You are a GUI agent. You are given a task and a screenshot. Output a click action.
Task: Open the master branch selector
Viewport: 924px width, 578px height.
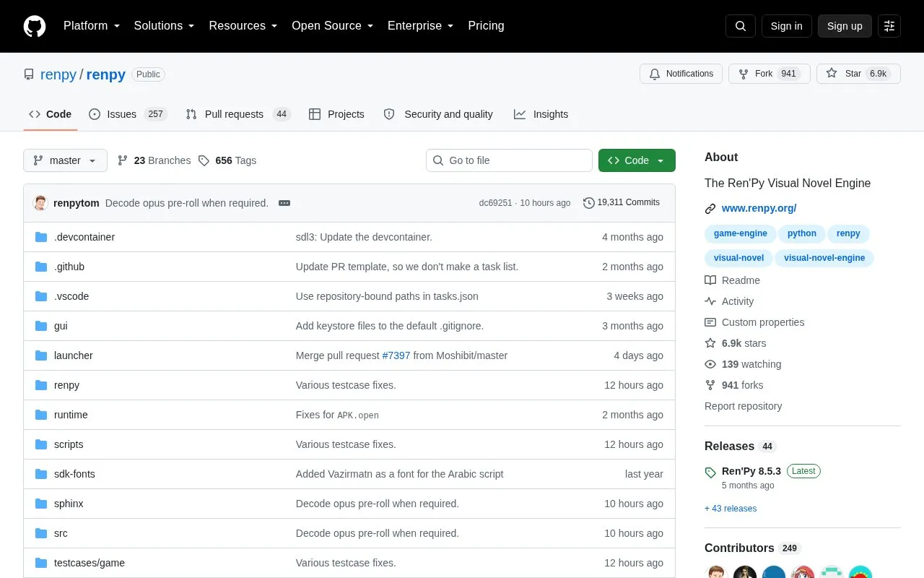click(x=65, y=160)
